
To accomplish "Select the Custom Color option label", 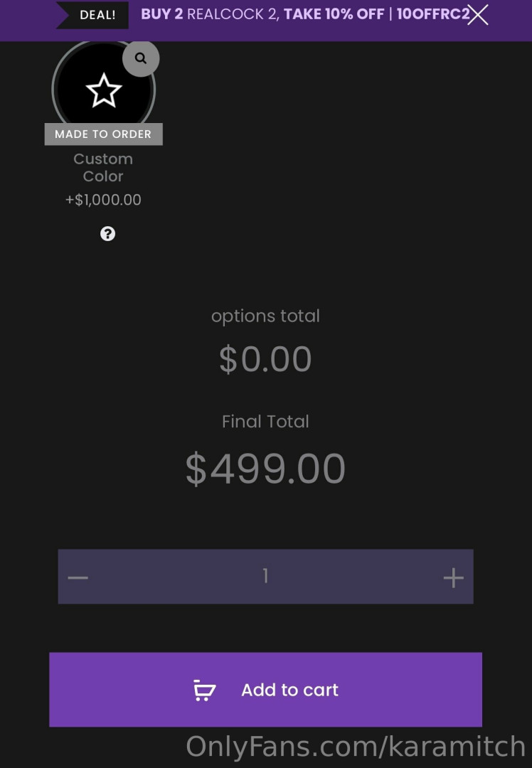I will tap(103, 167).
